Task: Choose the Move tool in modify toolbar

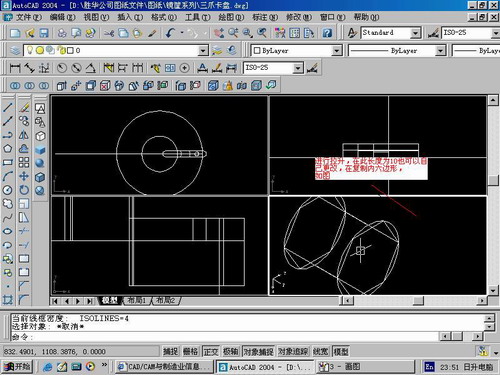Action: [x=24, y=176]
